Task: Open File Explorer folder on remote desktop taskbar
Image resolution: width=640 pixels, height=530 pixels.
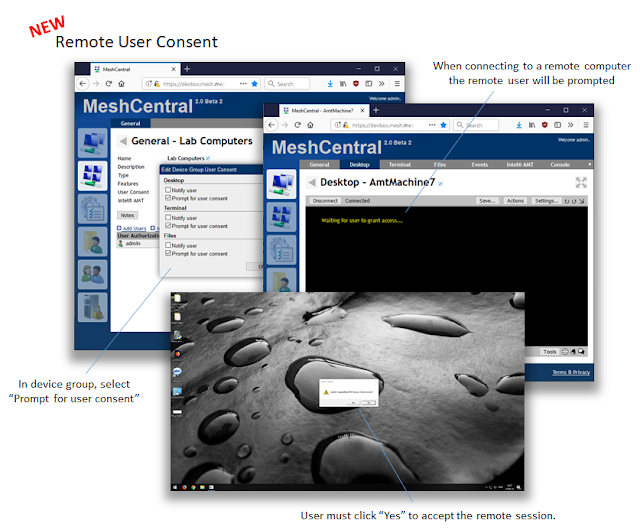Action: click(202, 487)
